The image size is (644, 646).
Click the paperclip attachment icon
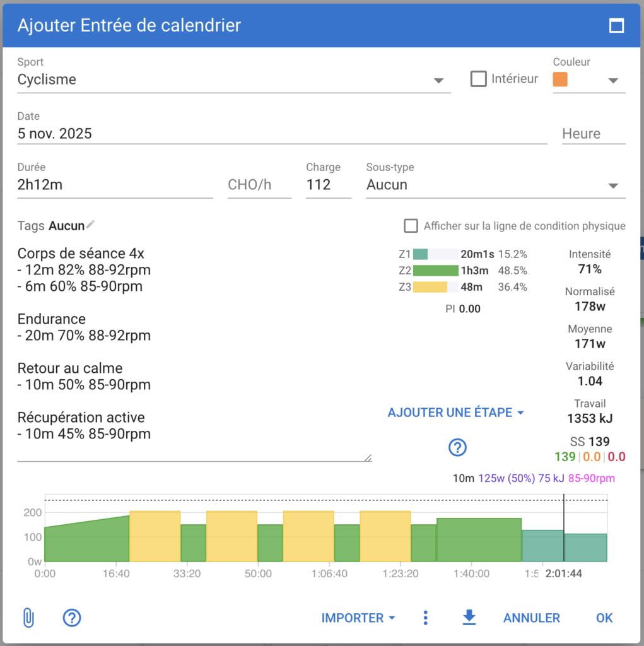tap(28, 618)
